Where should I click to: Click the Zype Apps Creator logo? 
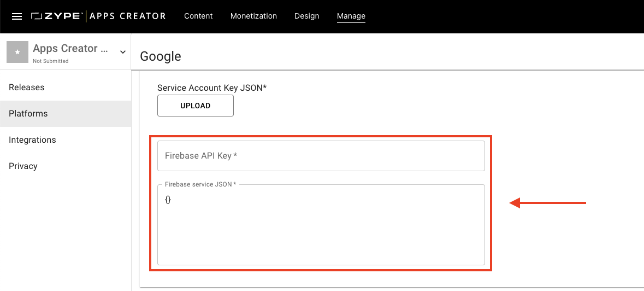pos(98,16)
